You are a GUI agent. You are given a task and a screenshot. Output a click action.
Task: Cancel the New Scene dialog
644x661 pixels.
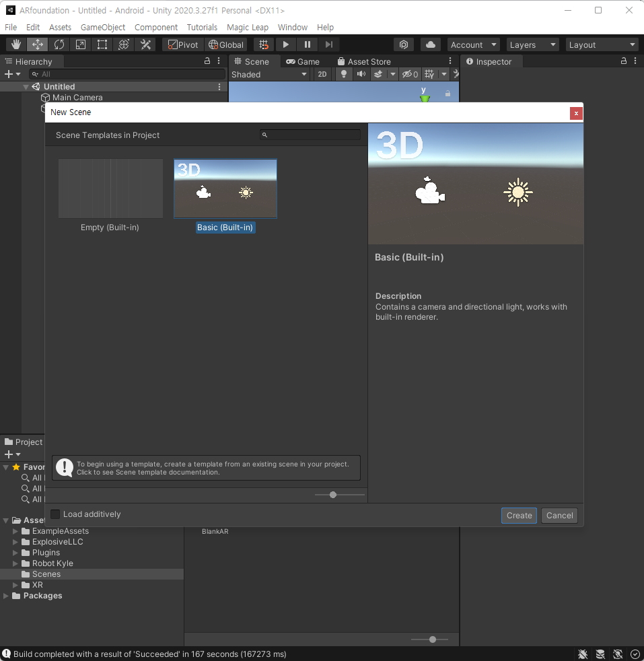559,516
